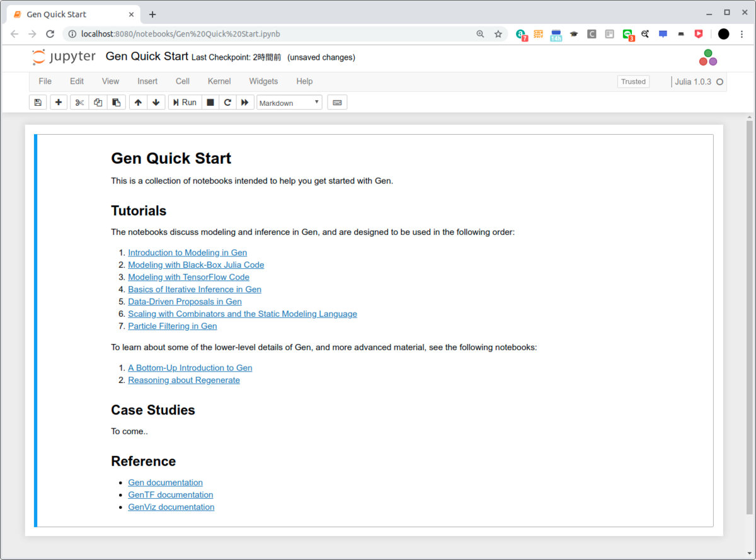Click the kernel idle indicator circle
The height and width of the screenshot is (560, 756).
719,82
